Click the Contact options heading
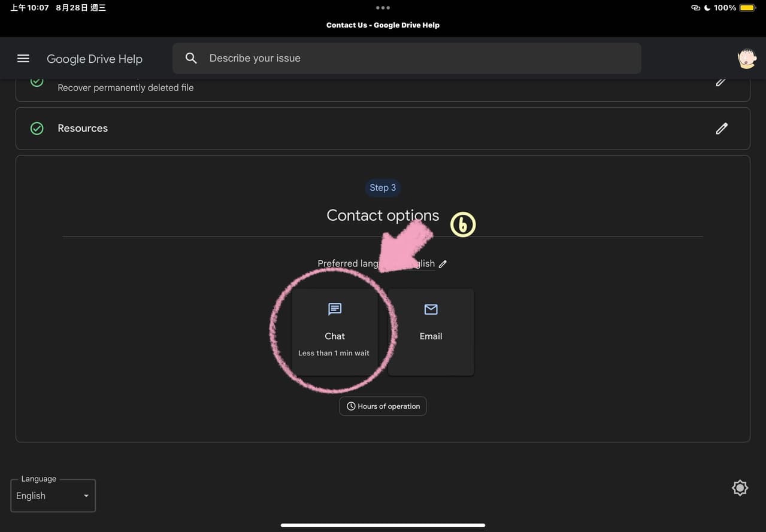 (x=383, y=215)
